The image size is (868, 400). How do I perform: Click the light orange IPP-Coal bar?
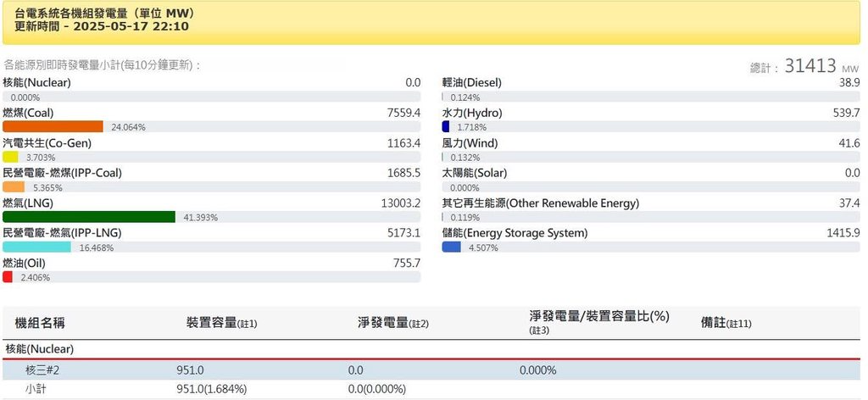14,186
